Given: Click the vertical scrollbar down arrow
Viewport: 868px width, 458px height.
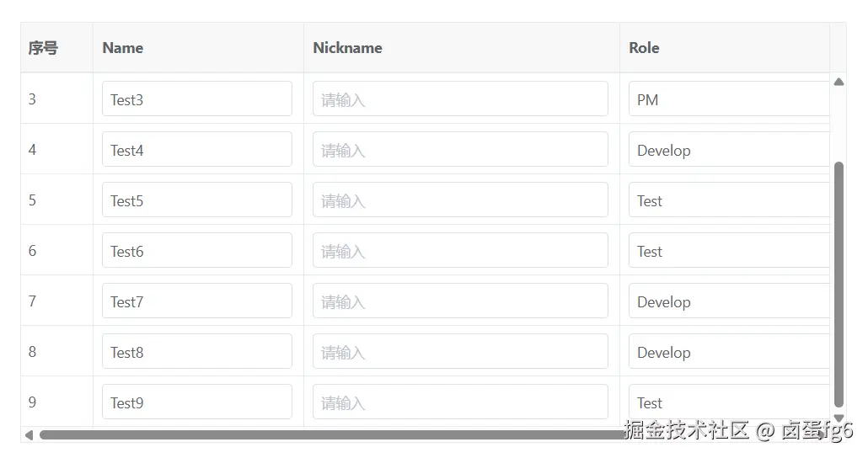Looking at the screenshot, I should [839, 418].
